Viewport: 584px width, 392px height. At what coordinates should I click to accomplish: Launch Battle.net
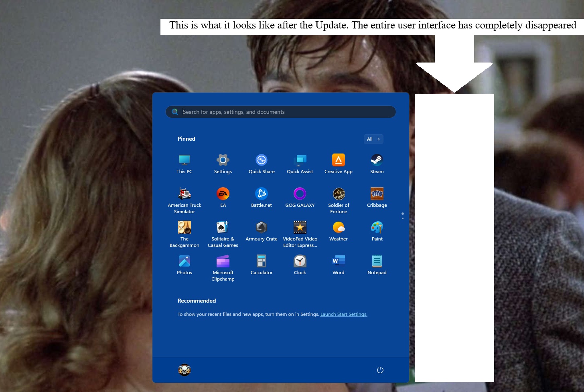(x=262, y=197)
